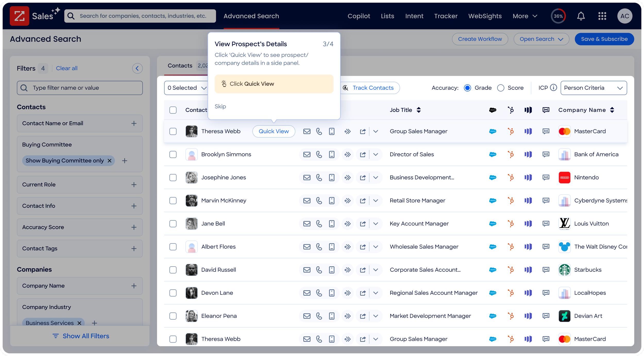Check the box for Brooklyn Simmons
The width and height of the screenshot is (644, 356).
173,154
